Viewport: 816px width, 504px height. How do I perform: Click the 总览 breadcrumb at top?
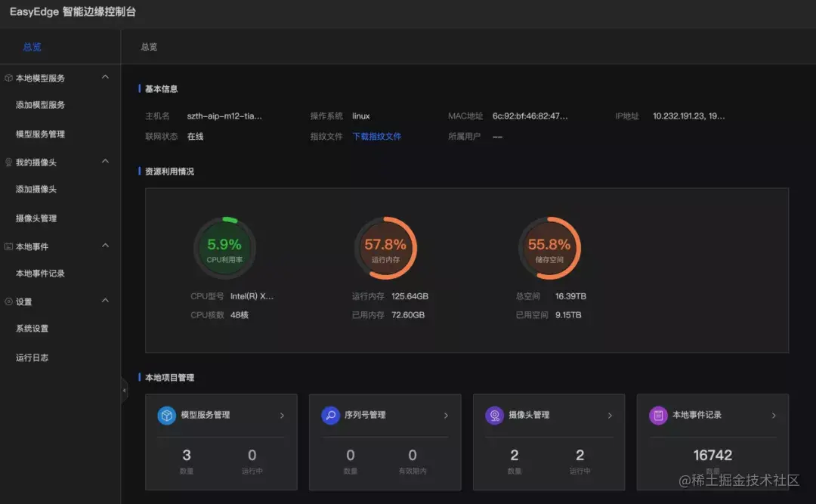(149, 47)
